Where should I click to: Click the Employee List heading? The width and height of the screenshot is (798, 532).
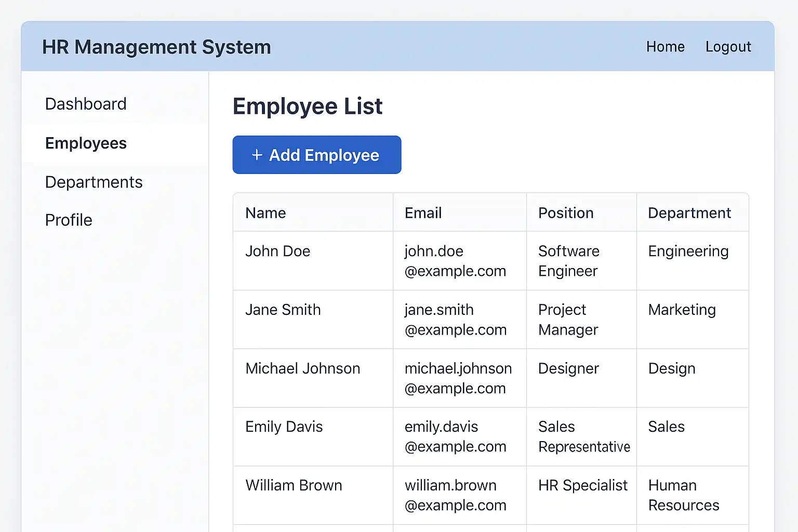307,107
